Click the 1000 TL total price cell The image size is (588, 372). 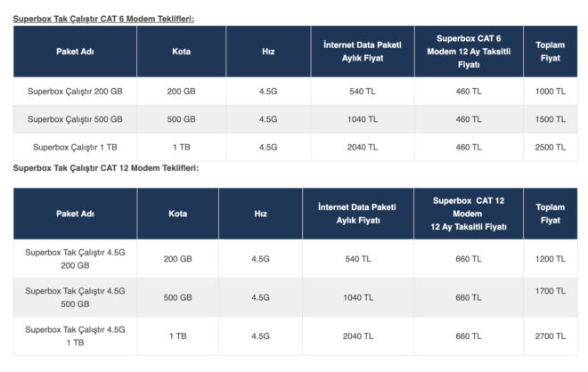550,92
